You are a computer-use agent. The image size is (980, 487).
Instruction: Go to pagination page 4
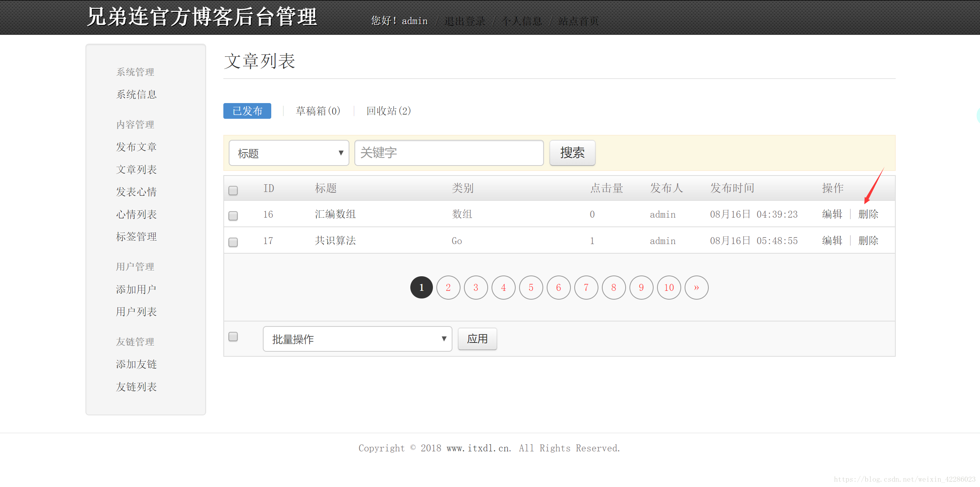[x=503, y=287]
